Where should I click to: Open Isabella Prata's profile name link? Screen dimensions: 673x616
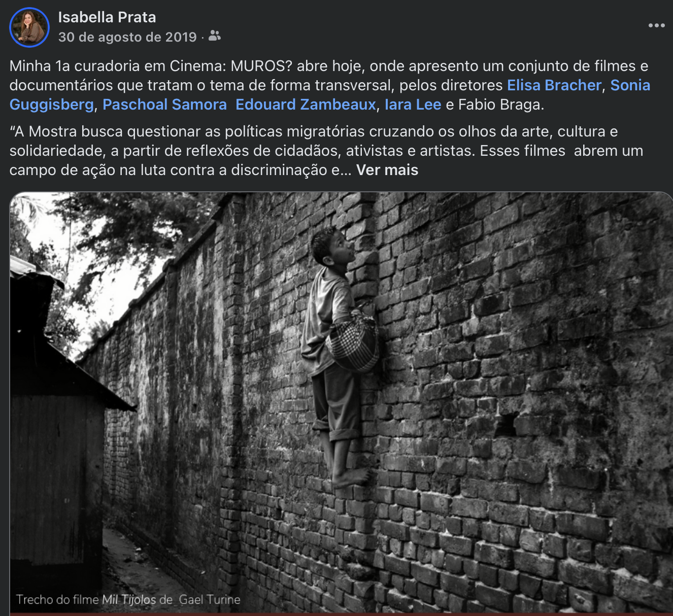107,17
